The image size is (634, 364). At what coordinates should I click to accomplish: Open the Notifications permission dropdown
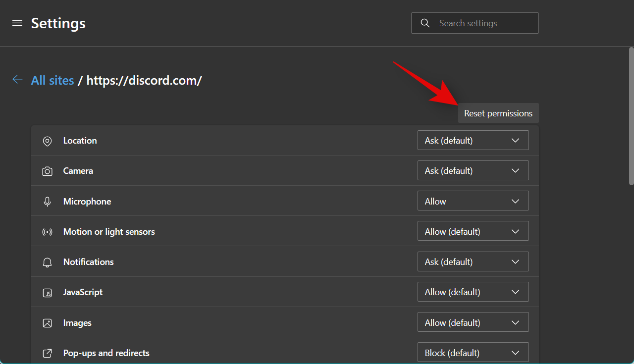click(x=473, y=261)
